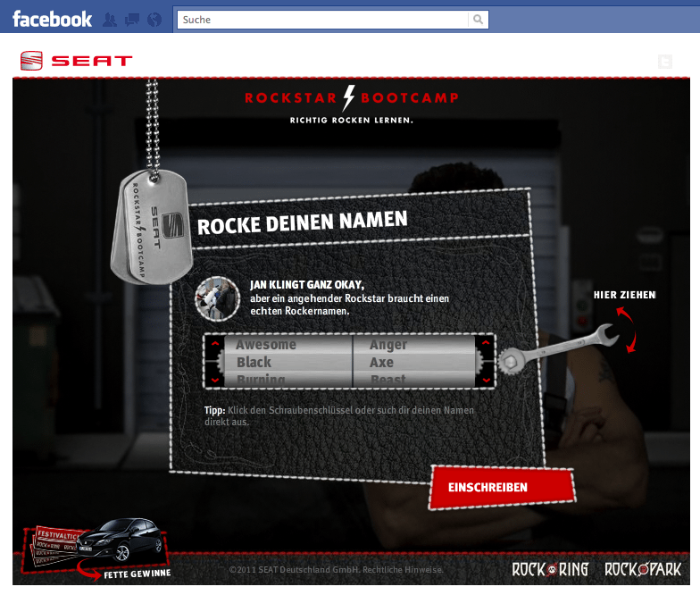The width and height of the screenshot is (700, 595).
Task: Click the Rock am Ring logo
Action: click(550, 569)
